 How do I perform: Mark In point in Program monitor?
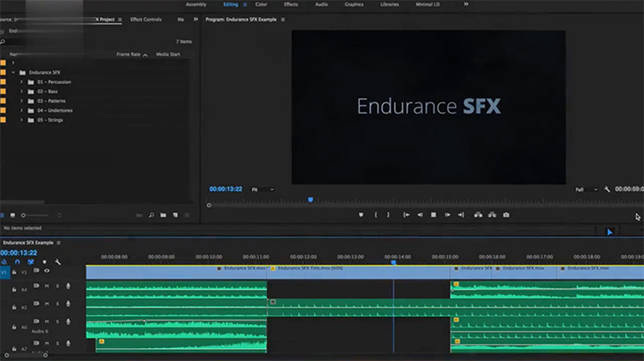coord(376,214)
